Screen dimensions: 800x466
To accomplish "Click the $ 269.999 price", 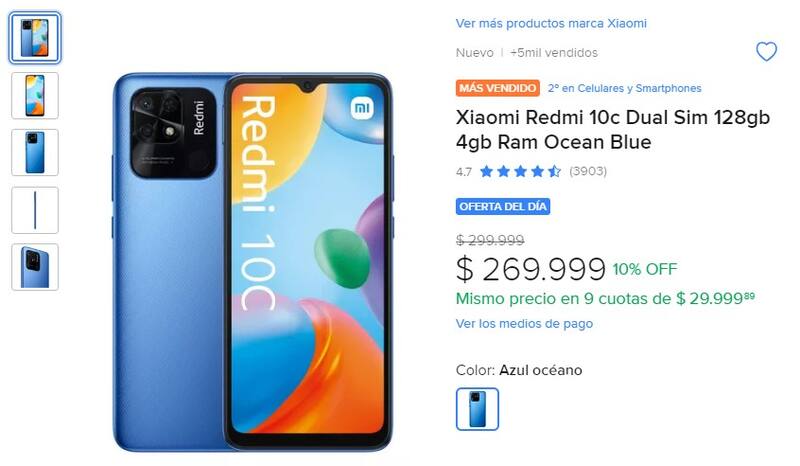I will (x=531, y=269).
